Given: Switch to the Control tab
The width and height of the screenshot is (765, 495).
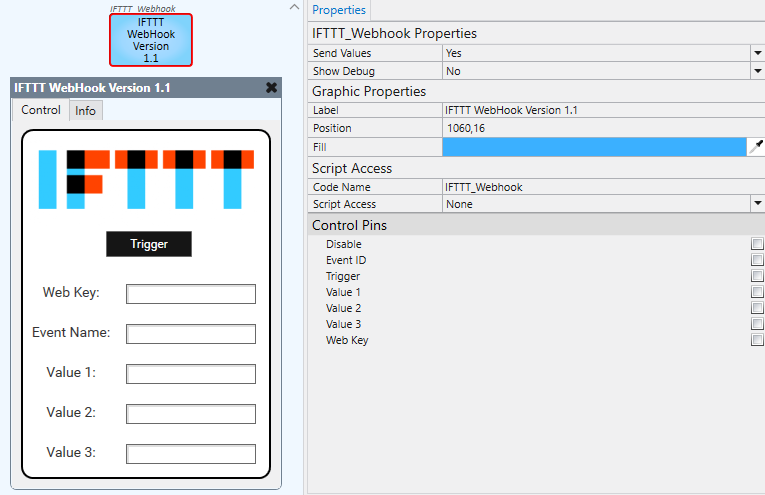Looking at the screenshot, I should coord(41,110).
